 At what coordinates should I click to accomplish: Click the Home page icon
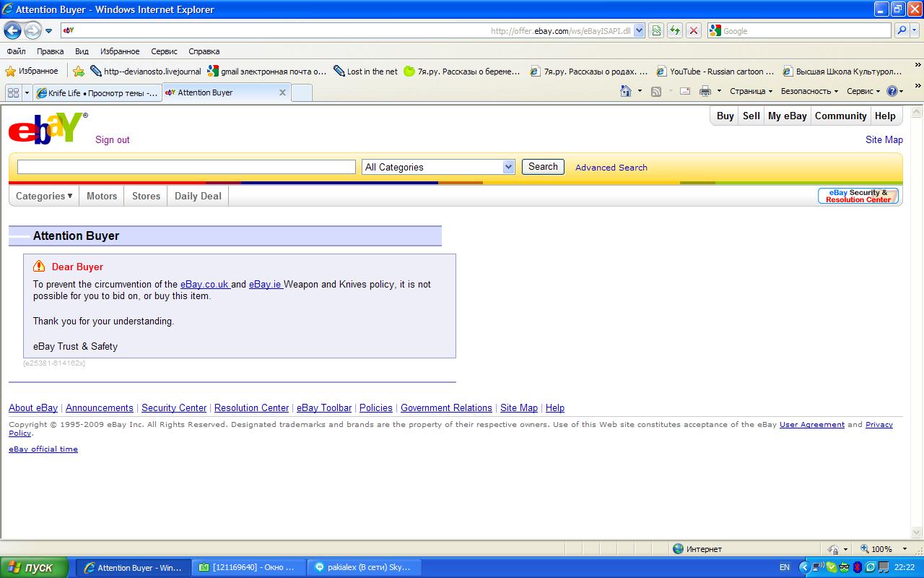click(x=626, y=91)
